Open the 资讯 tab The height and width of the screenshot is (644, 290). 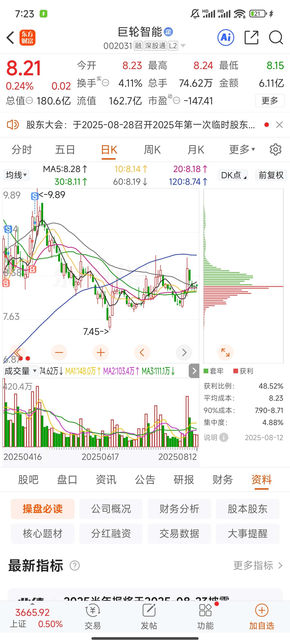coord(106,480)
